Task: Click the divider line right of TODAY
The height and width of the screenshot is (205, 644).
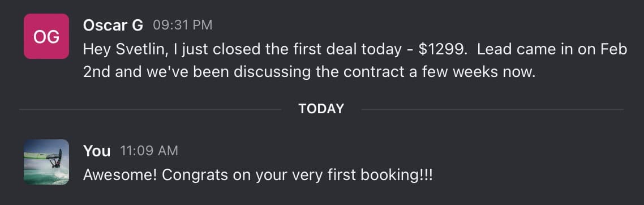Action: pos(492,109)
